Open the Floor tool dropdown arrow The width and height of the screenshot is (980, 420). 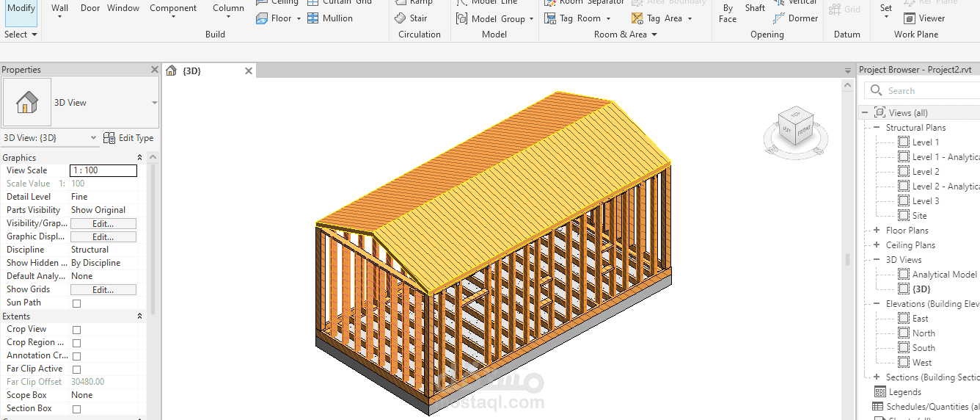tap(299, 18)
